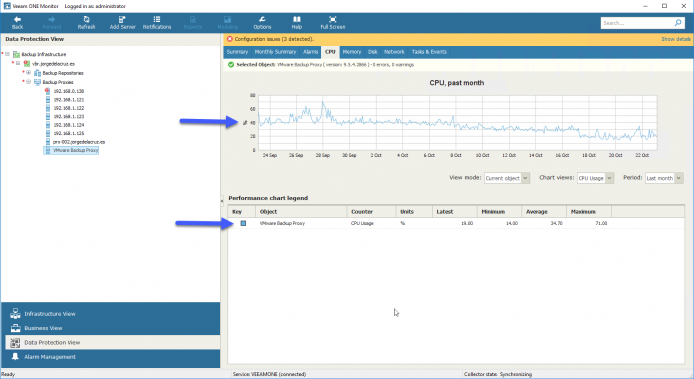This screenshot has height=379, width=694.
Task: Expand the Backup Repositories tree node
Action: 28,73
